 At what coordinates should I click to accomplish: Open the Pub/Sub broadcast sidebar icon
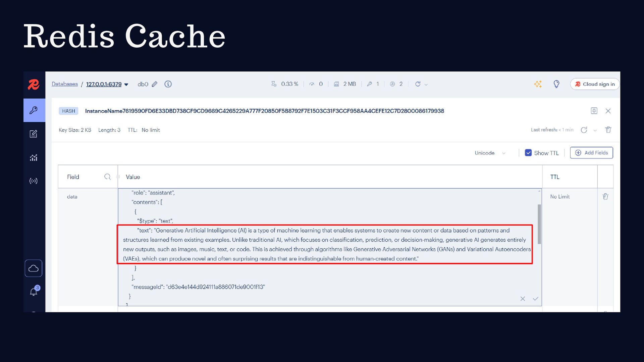(x=34, y=181)
